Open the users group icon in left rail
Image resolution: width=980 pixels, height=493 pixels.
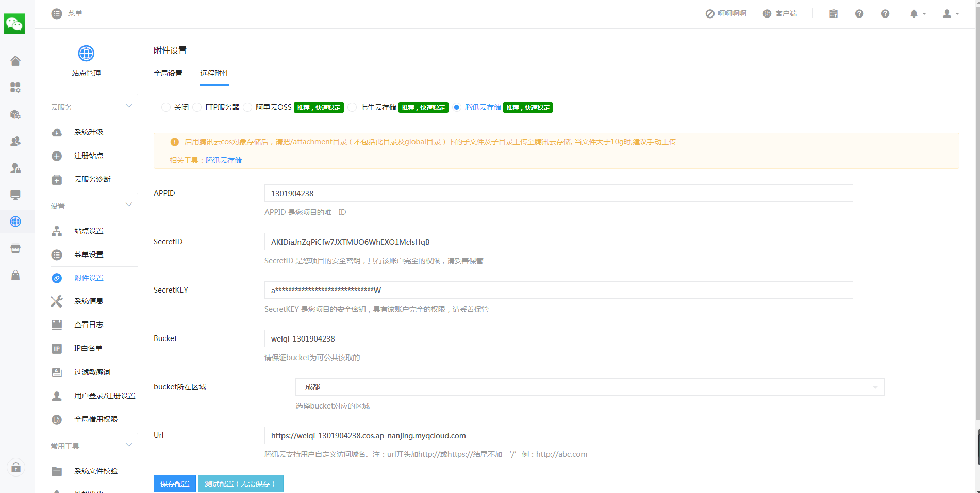pos(15,141)
